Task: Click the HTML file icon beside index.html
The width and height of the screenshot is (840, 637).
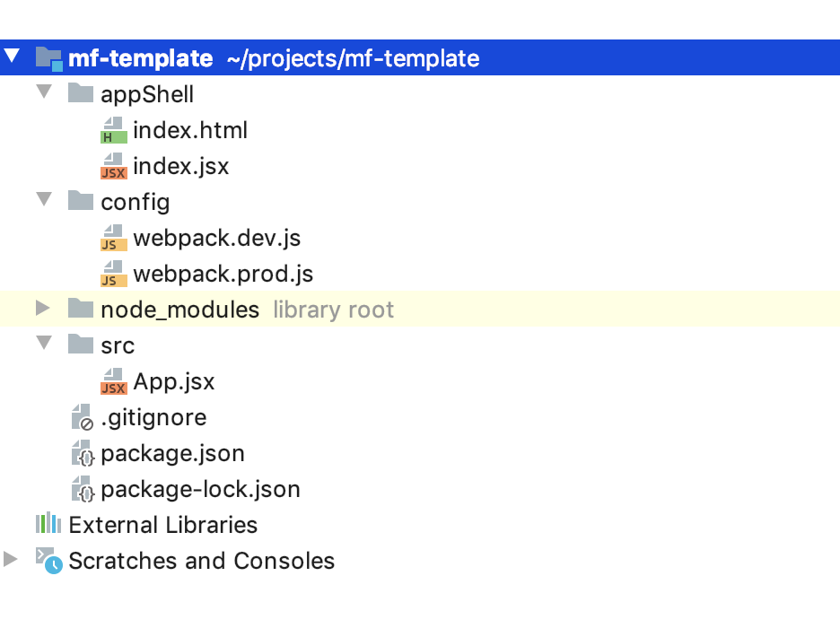Action: coord(112,130)
